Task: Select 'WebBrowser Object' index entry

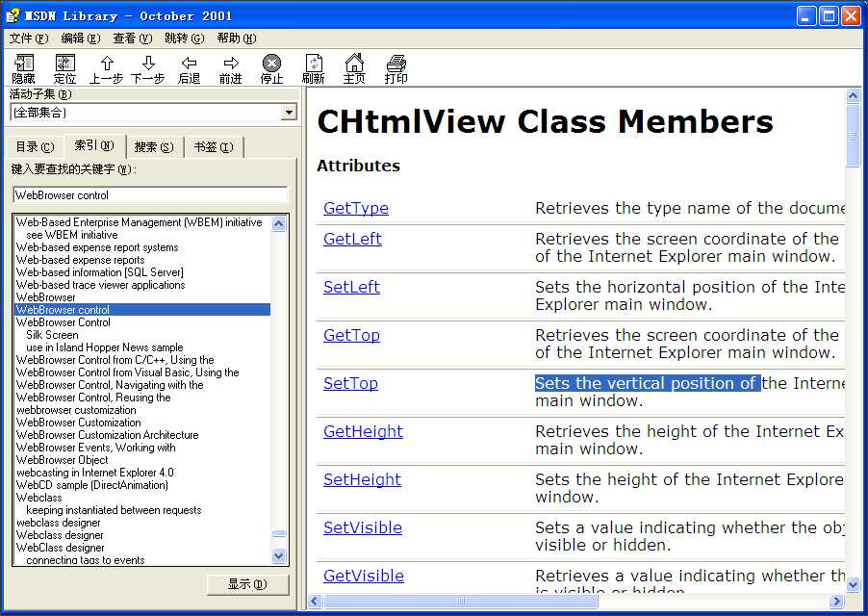Action: click(x=62, y=460)
